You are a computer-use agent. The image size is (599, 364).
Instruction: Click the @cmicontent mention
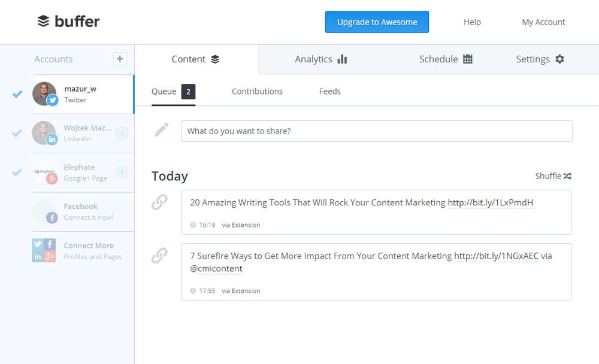(216, 269)
